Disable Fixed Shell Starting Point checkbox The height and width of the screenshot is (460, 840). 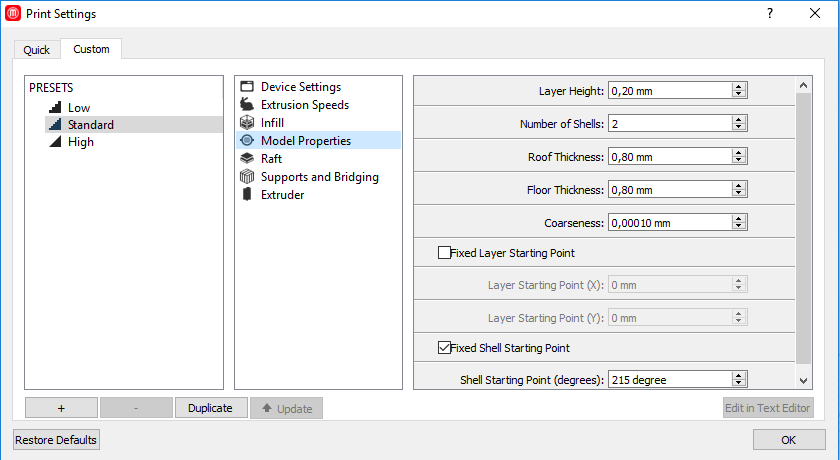click(445, 348)
